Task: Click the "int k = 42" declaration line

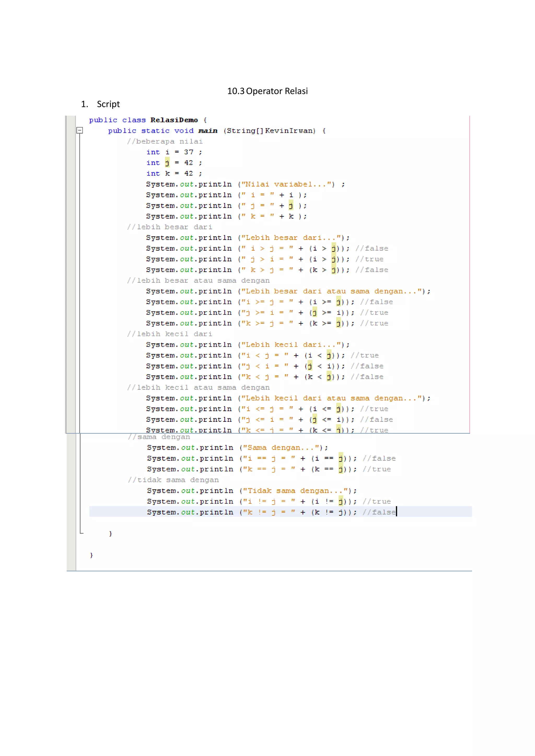Action: point(174,174)
